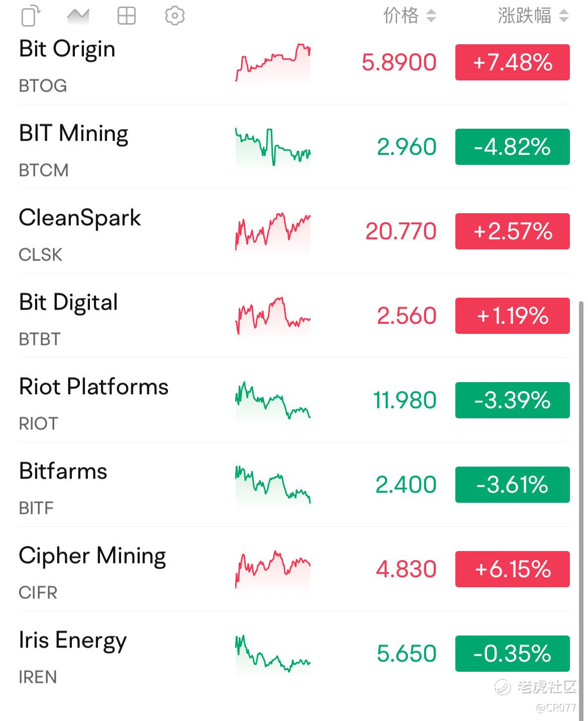
Task: Toggle BTOG +7.48% change badge
Action: pos(513,62)
